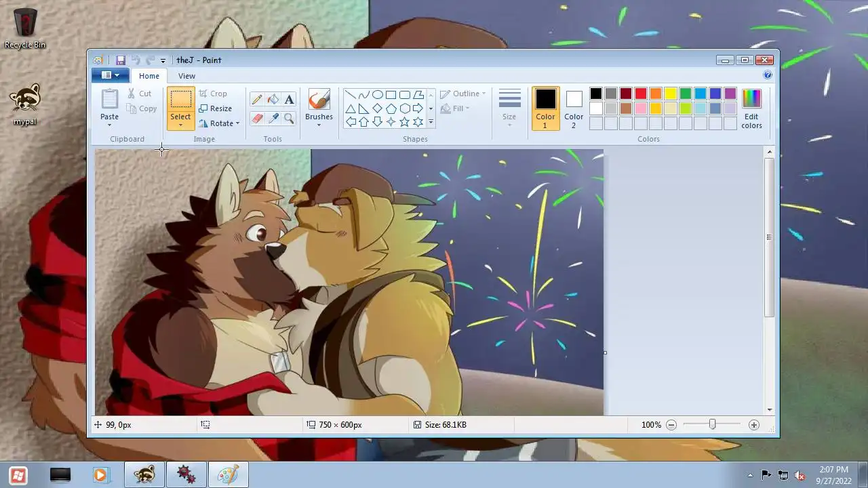Viewport: 868px width, 488px height.
Task: Expand the Paste options arrow
Action: [x=110, y=125]
